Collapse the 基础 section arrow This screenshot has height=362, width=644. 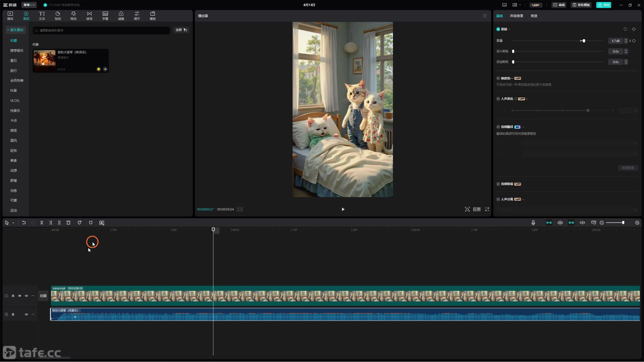click(x=509, y=29)
